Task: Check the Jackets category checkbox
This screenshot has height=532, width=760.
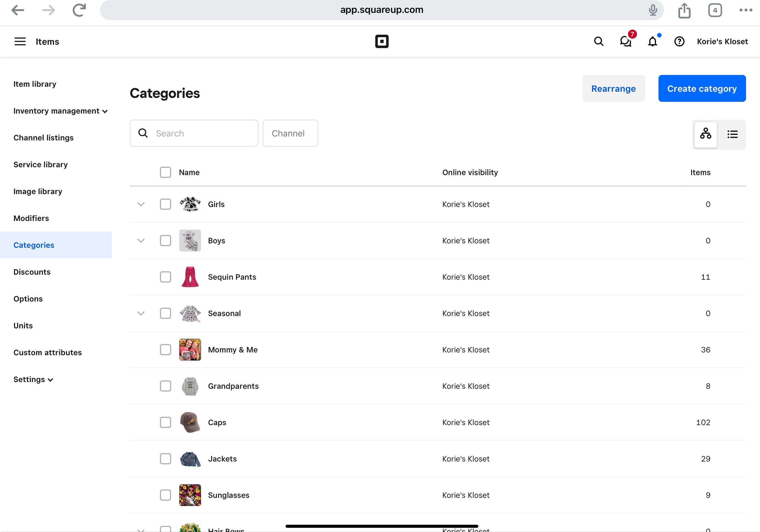Action: (166, 459)
